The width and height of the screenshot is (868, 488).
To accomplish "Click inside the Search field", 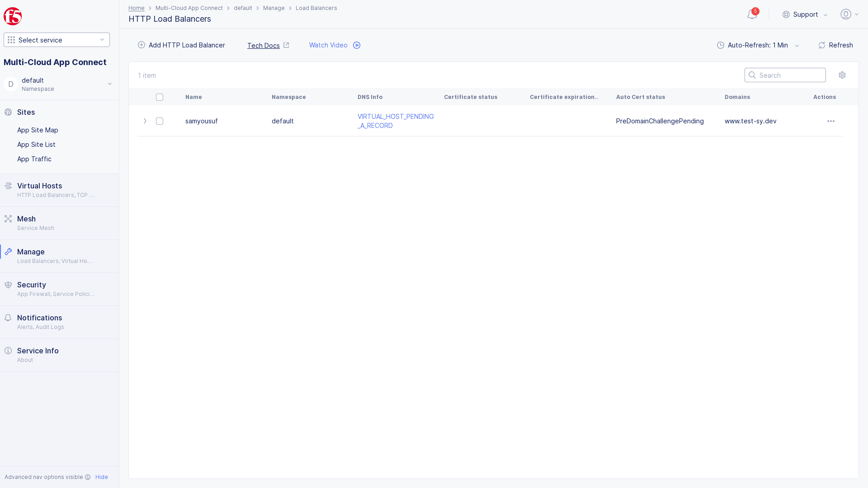I will click(x=785, y=75).
